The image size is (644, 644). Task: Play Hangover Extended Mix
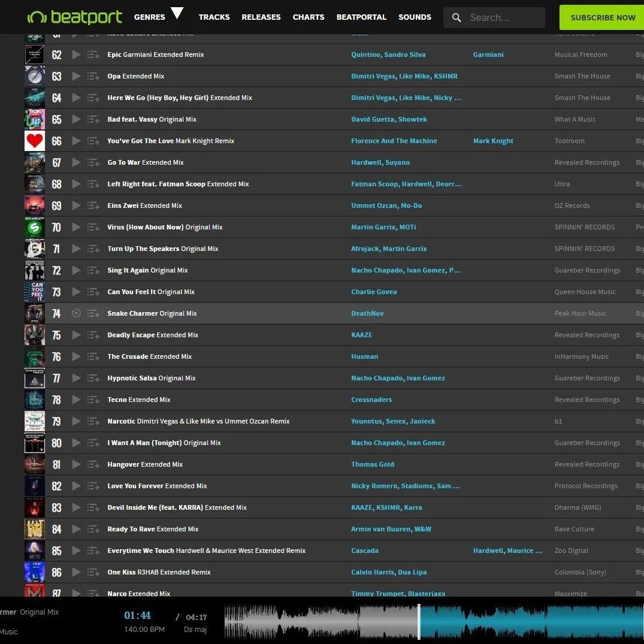pos(76,464)
